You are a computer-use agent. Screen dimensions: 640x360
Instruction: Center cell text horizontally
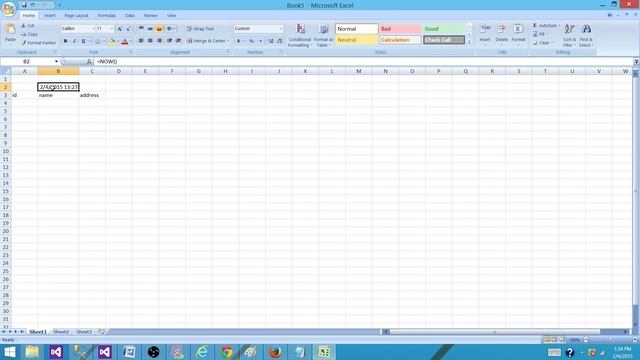click(150, 41)
